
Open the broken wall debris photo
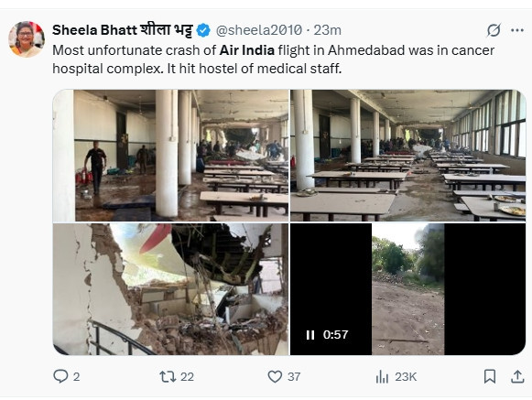pyautogui.click(x=171, y=289)
